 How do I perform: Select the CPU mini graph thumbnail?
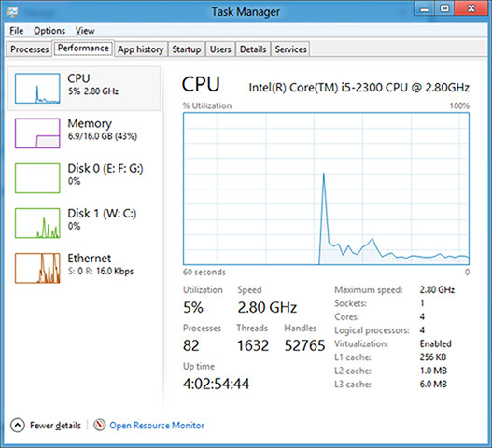[37, 88]
